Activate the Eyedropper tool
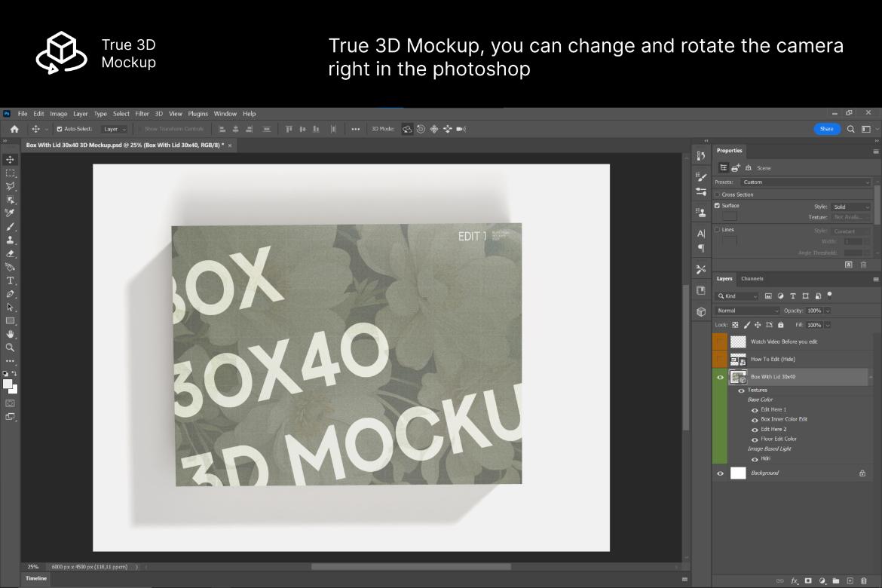 point(10,213)
